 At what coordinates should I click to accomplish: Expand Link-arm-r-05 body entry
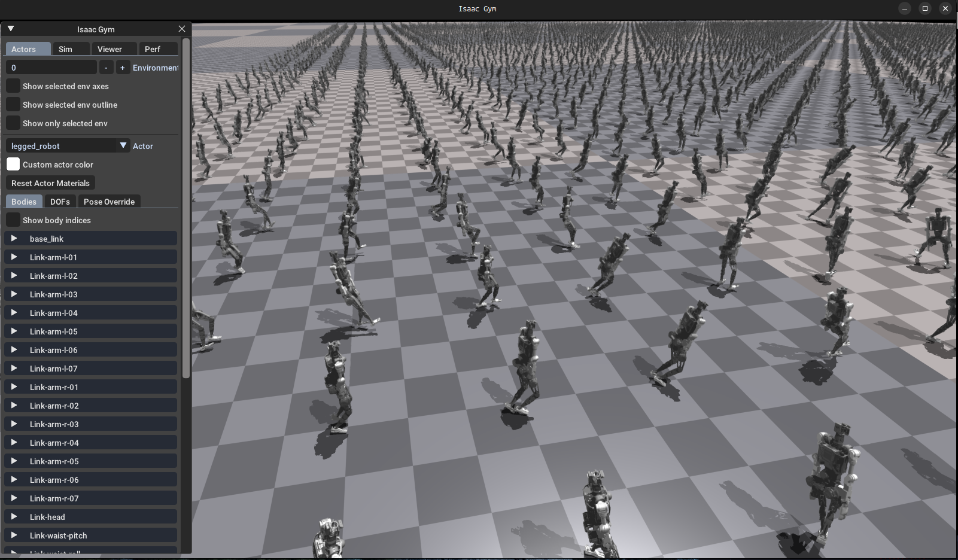(x=91, y=461)
